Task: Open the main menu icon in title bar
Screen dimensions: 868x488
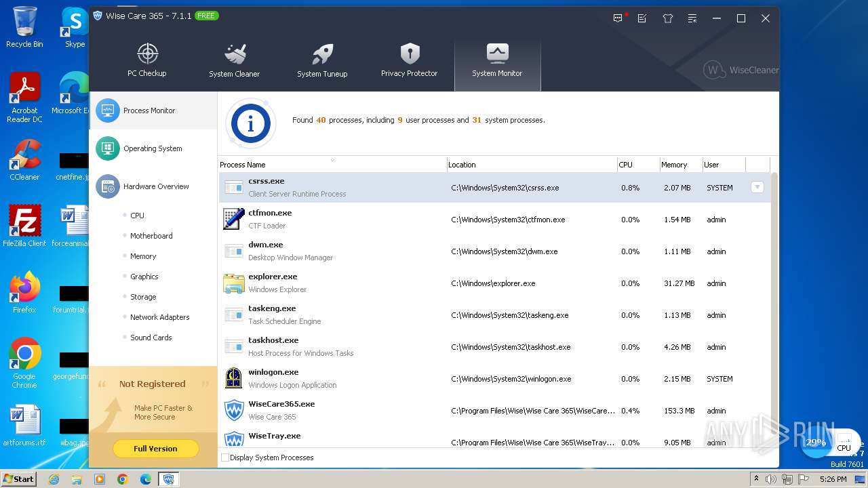Action: [x=692, y=18]
